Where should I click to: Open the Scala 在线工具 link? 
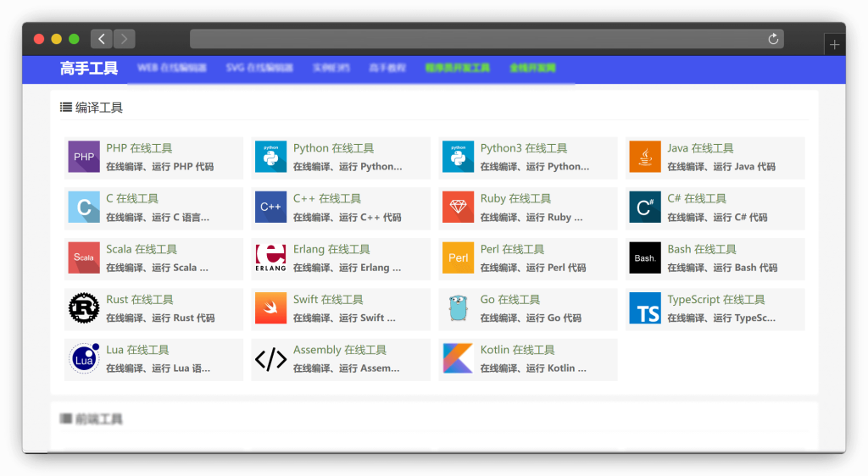pos(142,249)
